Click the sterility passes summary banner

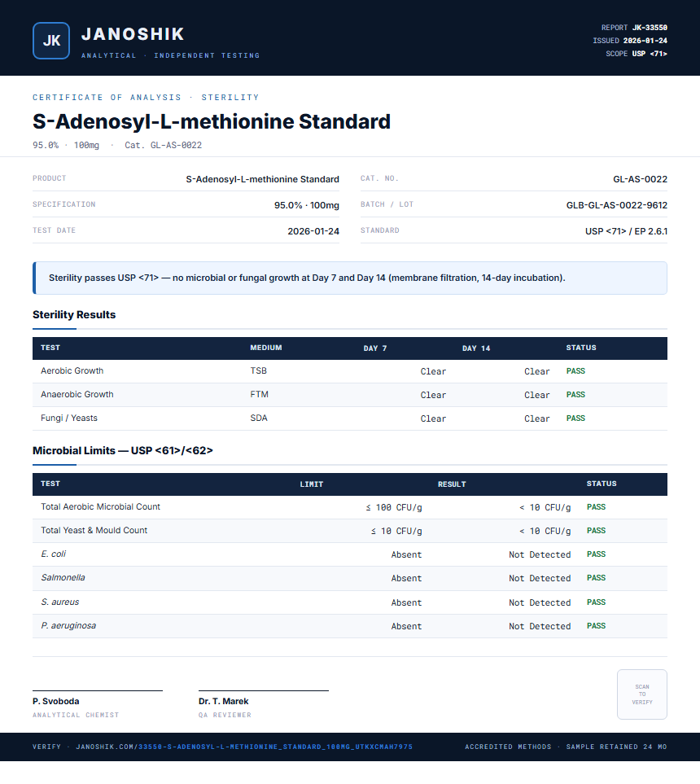349,278
